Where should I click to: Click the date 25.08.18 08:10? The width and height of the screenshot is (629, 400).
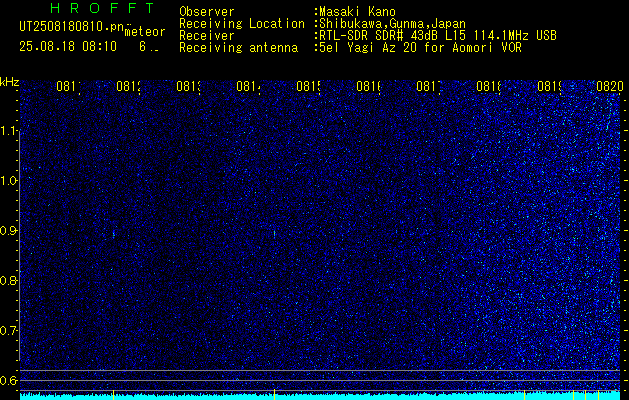(68, 47)
